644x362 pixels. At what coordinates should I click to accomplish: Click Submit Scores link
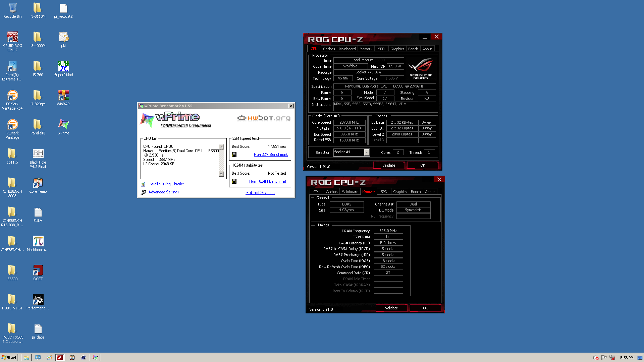(x=260, y=192)
